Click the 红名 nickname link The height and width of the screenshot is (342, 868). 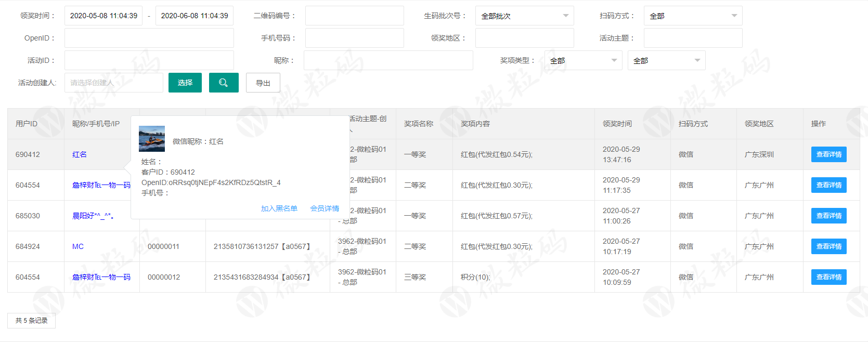(80, 154)
